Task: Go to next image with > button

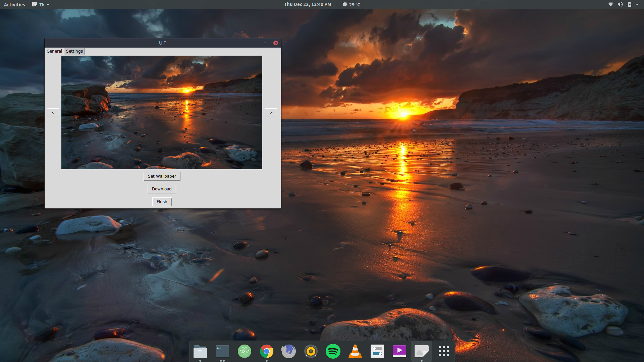Action: [271, 113]
